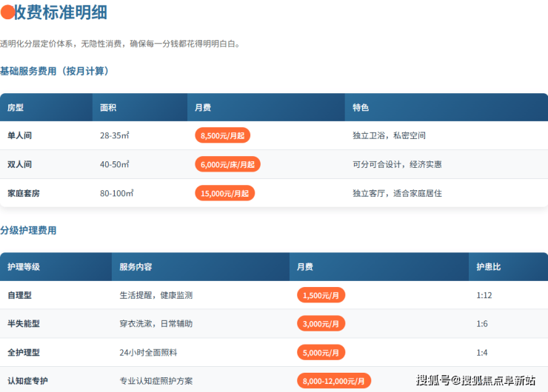Click the 5,000元/月 nursing fee badge

pos(321,353)
